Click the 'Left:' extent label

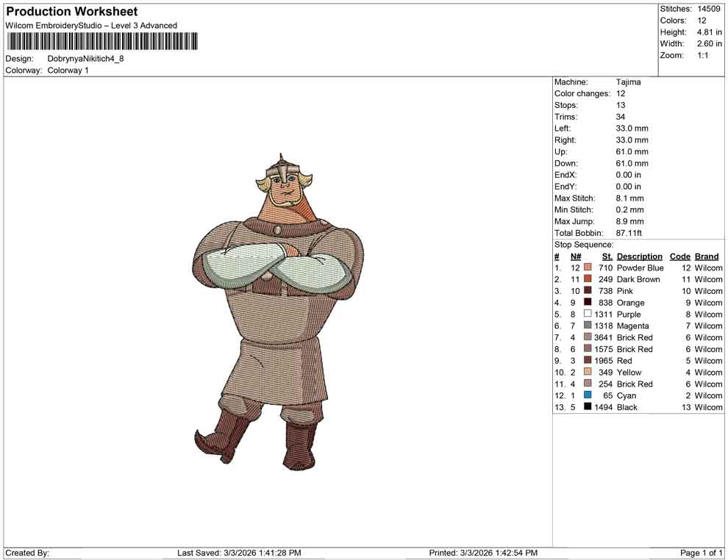pos(563,129)
